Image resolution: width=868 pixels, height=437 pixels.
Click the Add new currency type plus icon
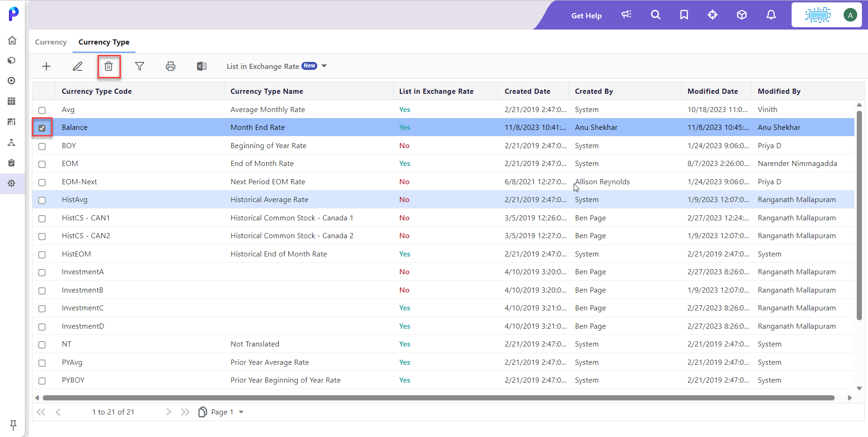(46, 66)
